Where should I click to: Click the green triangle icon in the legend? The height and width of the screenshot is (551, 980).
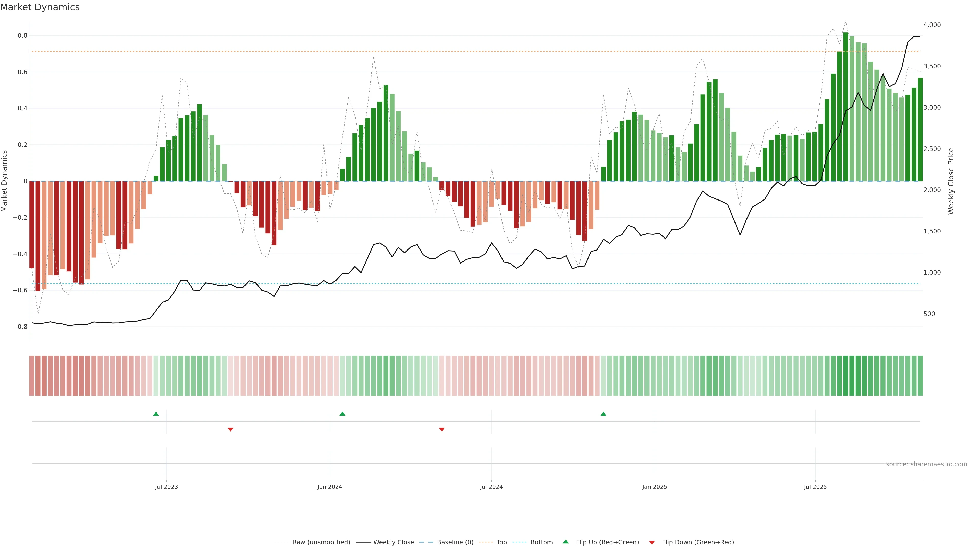[x=566, y=542]
